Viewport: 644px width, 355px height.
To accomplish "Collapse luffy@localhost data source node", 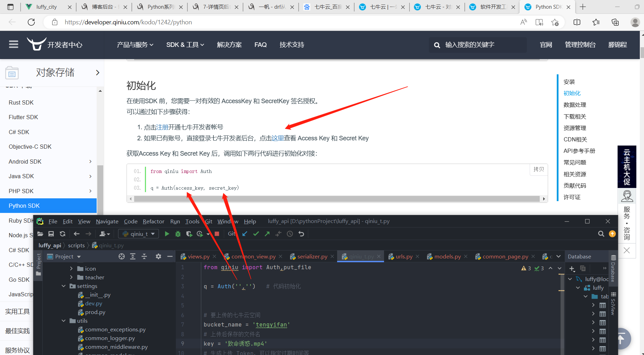I will pyautogui.click(x=570, y=279).
